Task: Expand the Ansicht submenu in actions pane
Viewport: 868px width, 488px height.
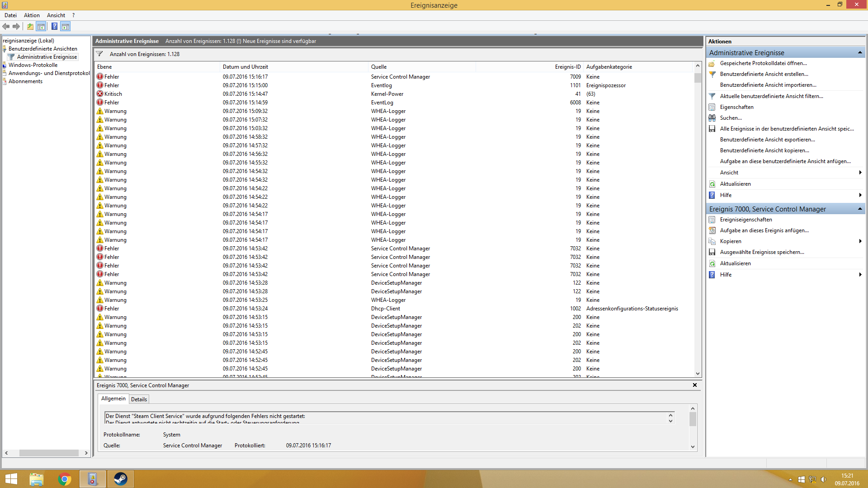Action: click(x=860, y=173)
